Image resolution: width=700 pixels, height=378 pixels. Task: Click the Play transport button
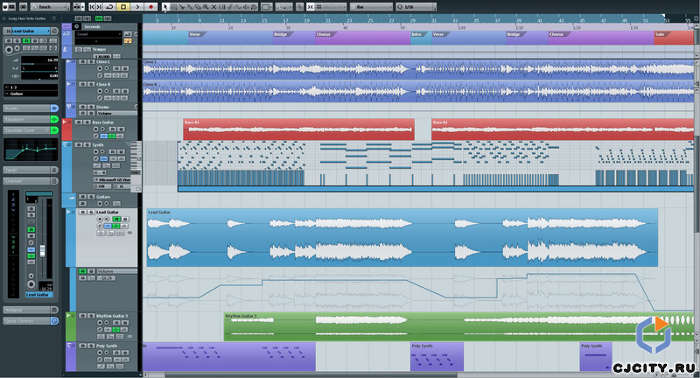point(138,7)
